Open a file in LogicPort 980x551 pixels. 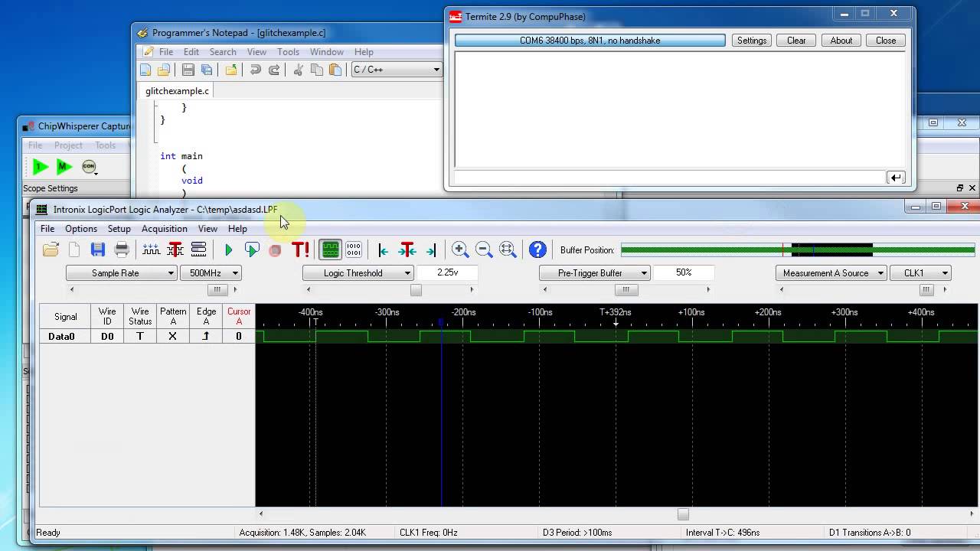point(51,249)
